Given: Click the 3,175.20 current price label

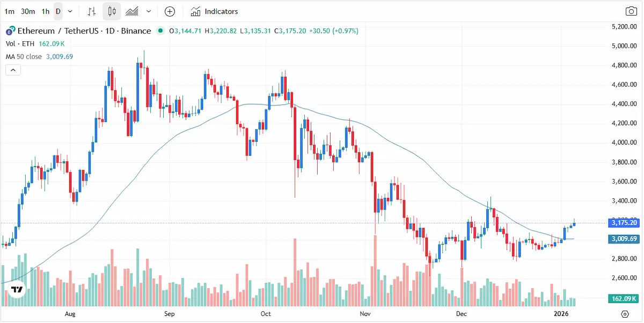Looking at the screenshot, I should click(x=625, y=222).
